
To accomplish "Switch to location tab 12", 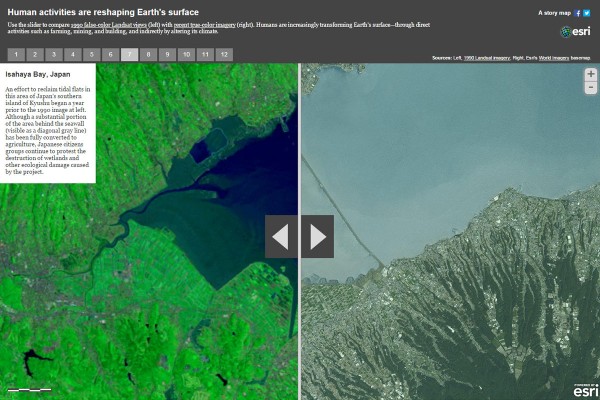I will 223,54.
